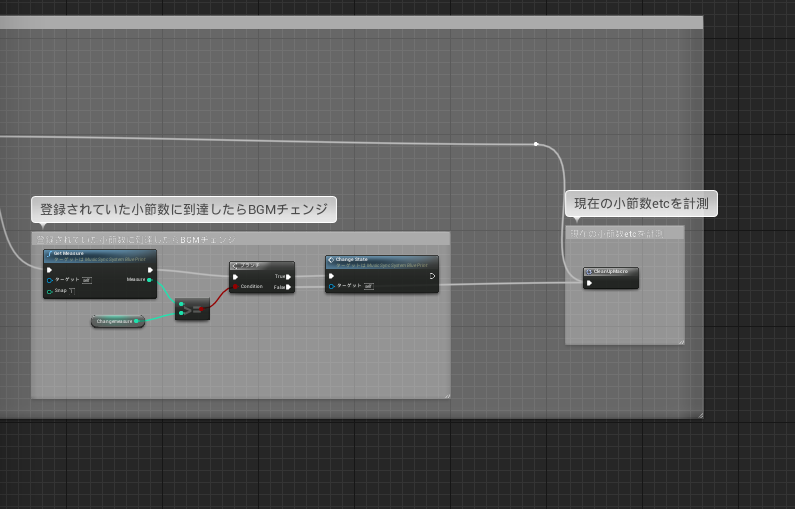Click Branch True output pin

pyautogui.click(x=288, y=277)
